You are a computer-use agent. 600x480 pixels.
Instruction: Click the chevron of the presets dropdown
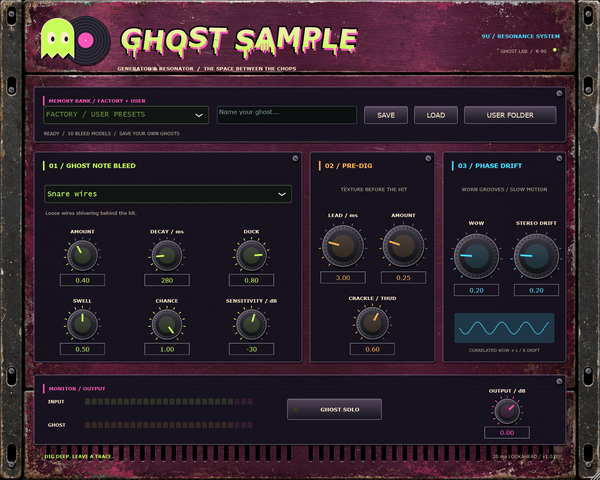[199, 115]
